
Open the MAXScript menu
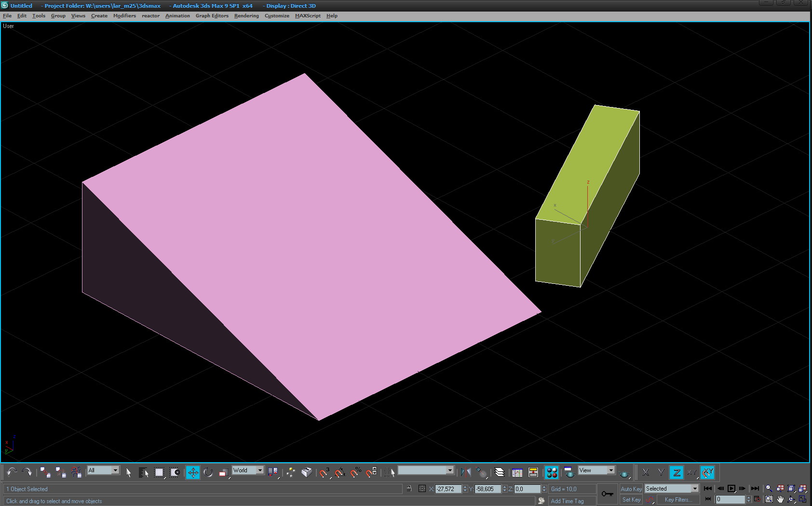coord(308,16)
